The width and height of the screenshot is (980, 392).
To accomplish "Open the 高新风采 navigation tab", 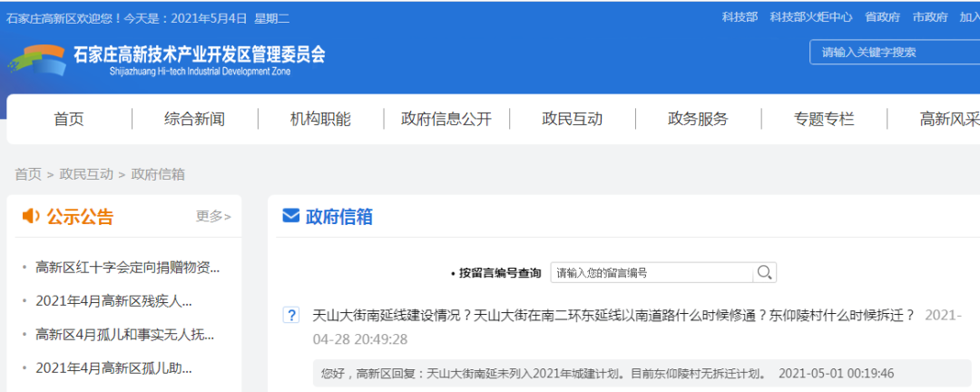I will click(x=949, y=119).
